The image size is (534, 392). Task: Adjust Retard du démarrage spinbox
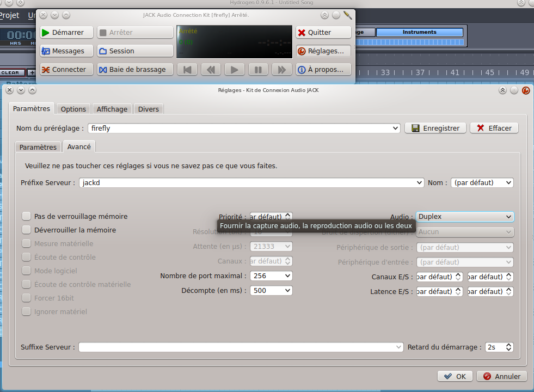[x=499, y=347]
